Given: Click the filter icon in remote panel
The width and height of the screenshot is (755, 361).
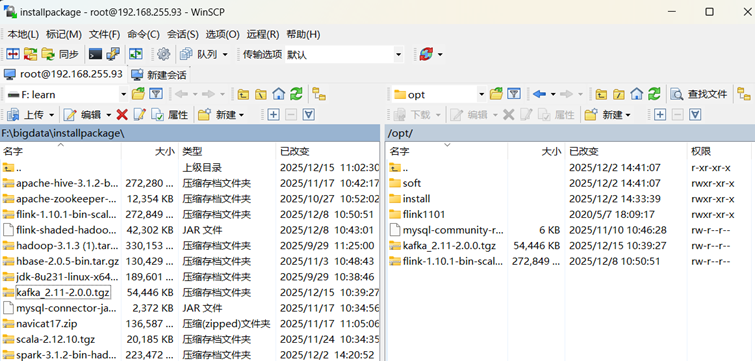Looking at the screenshot, I should pos(514,94).
